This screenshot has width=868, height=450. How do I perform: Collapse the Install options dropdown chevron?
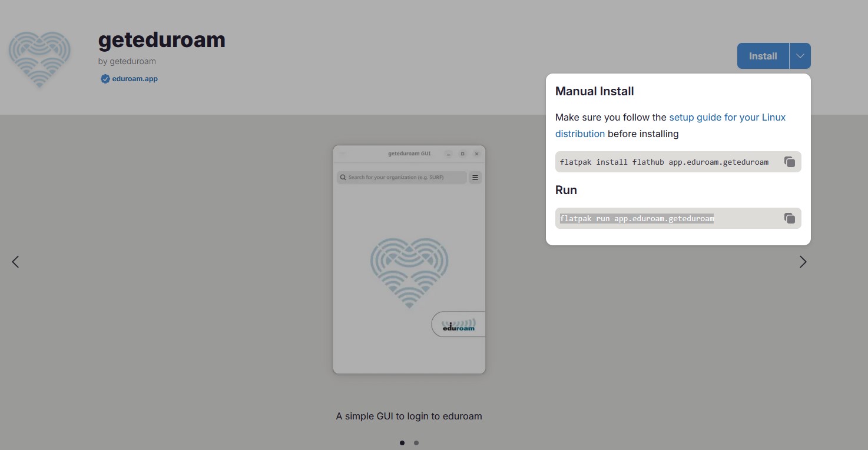click(x=800, y=56)
